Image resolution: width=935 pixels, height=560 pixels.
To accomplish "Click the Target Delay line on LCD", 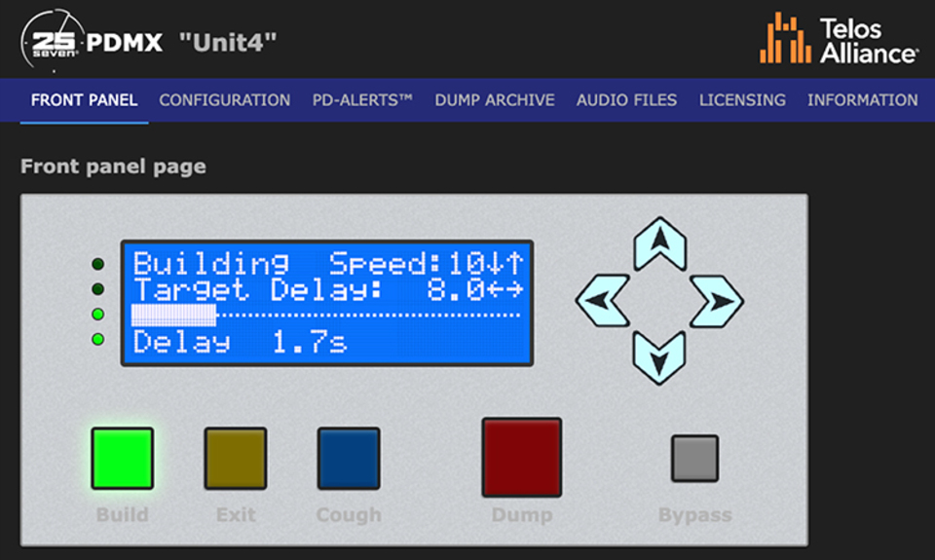I will point(327,289).
